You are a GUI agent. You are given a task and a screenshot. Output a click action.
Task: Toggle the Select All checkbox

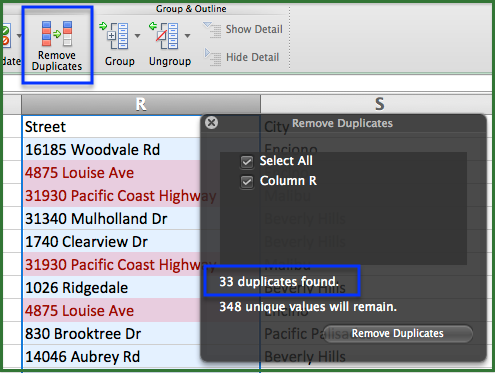(x=247, y=162)
